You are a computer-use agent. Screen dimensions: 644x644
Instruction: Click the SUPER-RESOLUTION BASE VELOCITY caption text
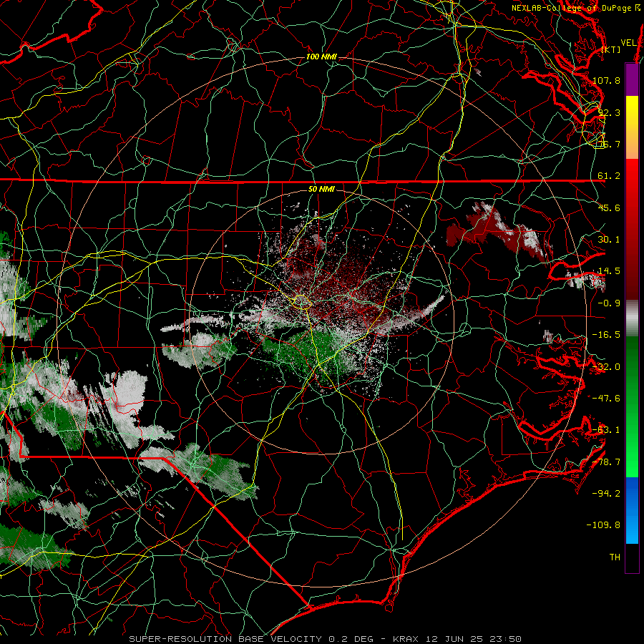tap(225, 639)
